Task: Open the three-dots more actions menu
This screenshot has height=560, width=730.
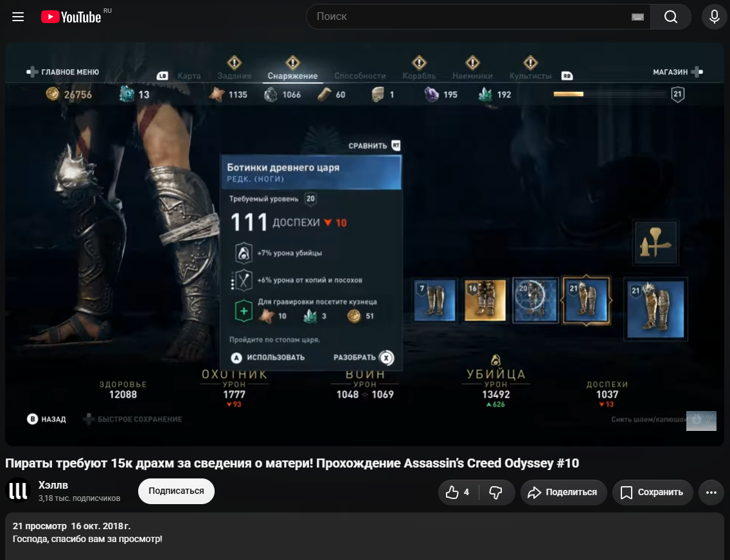Action: [x=711, y=492]
